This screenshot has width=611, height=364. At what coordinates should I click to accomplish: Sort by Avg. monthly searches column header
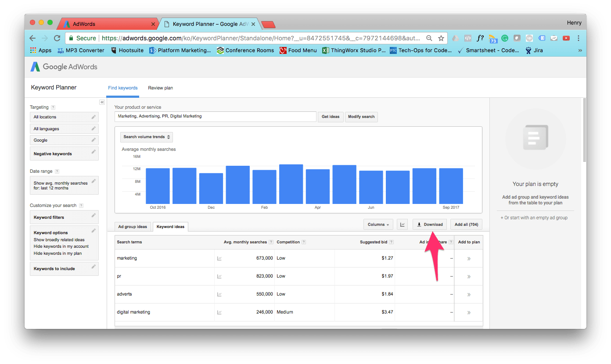pos(245,242)
